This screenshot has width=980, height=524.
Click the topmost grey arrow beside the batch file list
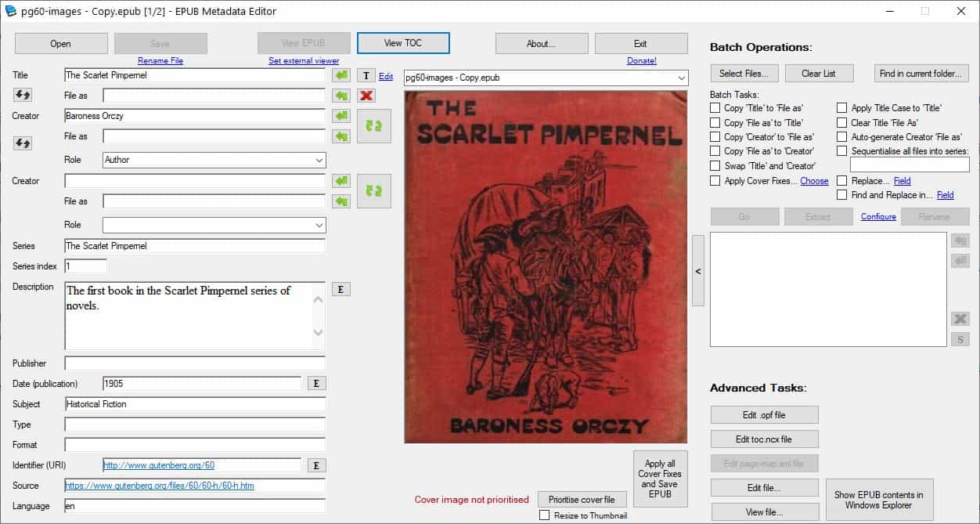[960, 240]
